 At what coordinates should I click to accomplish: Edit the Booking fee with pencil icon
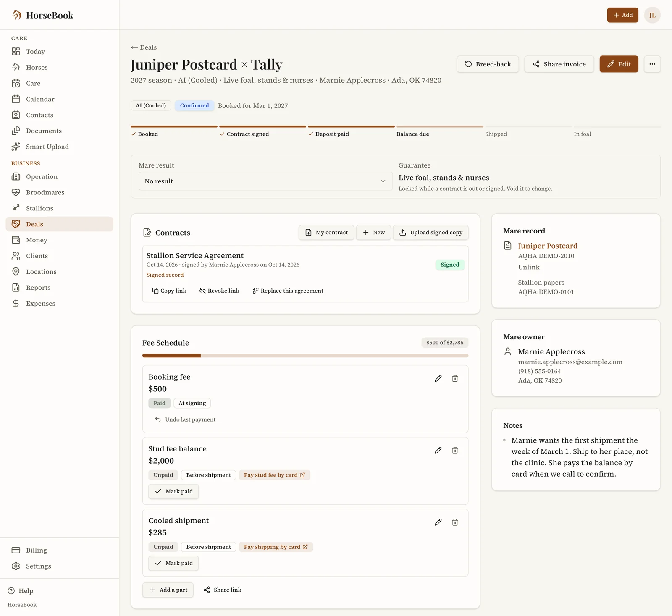(x=438, y=378)
